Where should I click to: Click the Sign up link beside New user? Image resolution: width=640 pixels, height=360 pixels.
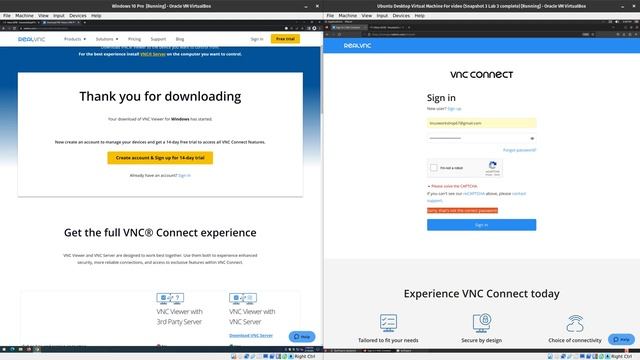click(x=454, y=109)
